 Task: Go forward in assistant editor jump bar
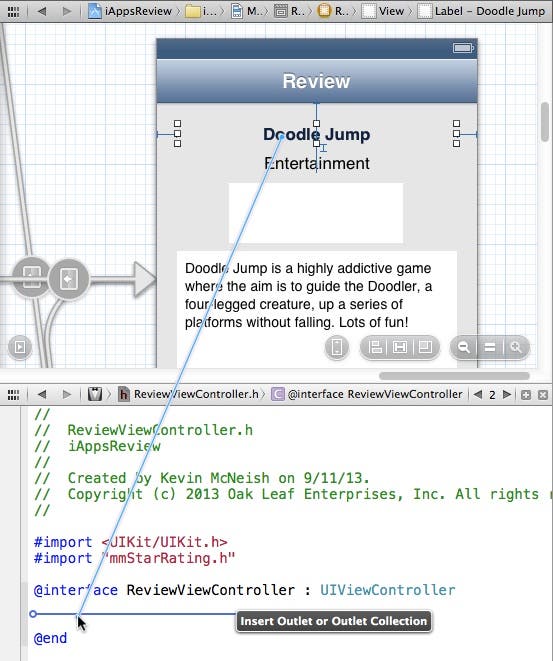(x=67, y=394)
